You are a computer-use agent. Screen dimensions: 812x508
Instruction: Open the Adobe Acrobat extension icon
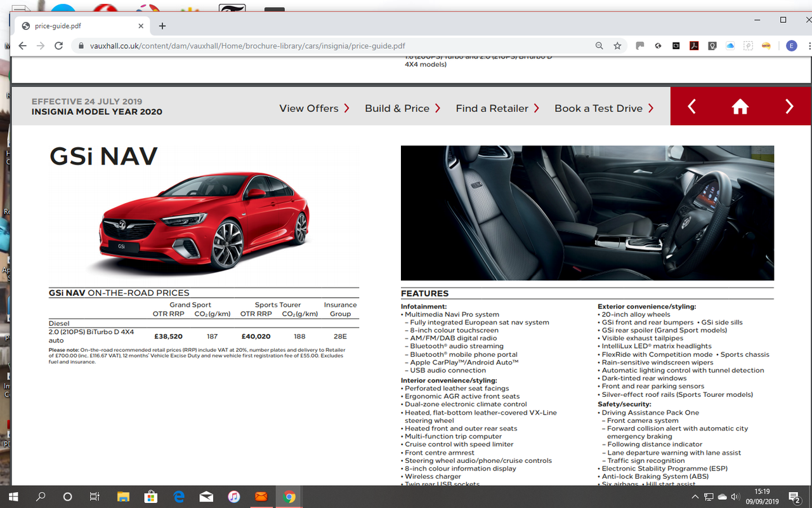(x=694, y=46)
